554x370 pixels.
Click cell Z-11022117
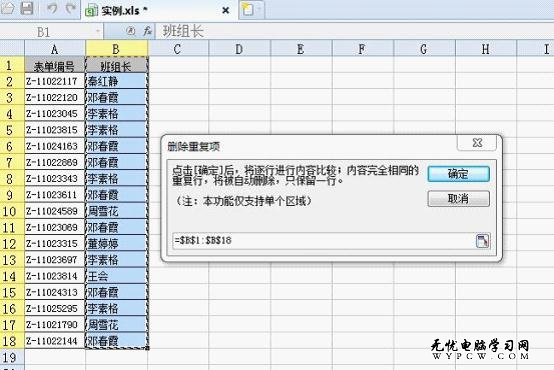click(55, 81)
